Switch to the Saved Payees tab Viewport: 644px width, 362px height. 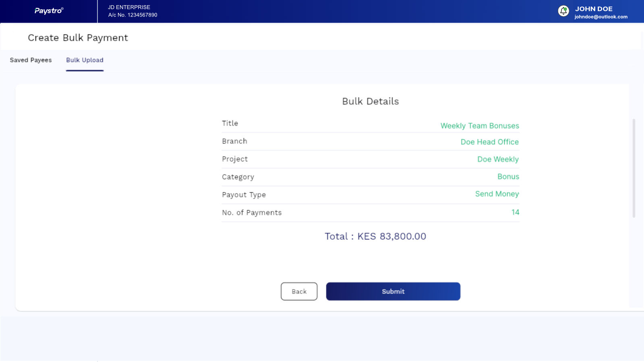coord(31,60)
